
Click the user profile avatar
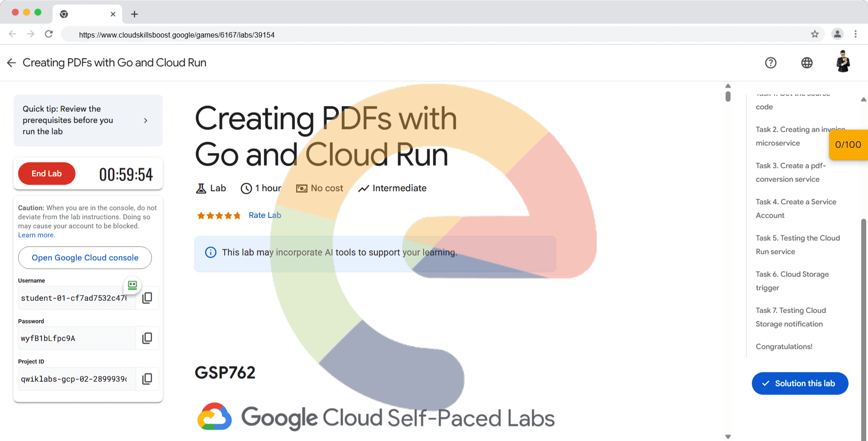843,62
